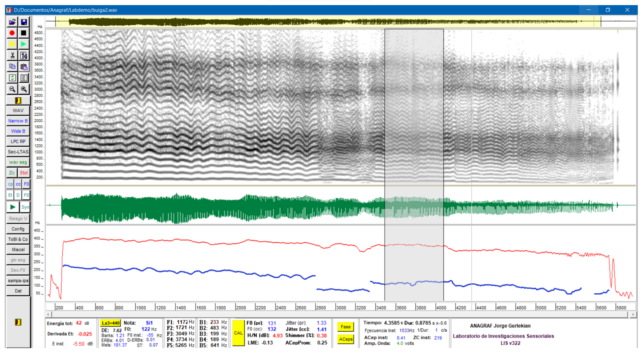The width and height of the screenshot is (644, 355).
Task: Click the La3=440 tuning reference box
Action: (x=111, y=324)
